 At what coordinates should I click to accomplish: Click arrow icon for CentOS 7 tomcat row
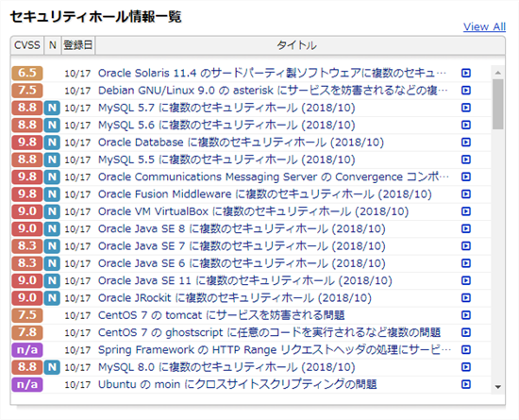pyautogui.click(x=466, y=315)
